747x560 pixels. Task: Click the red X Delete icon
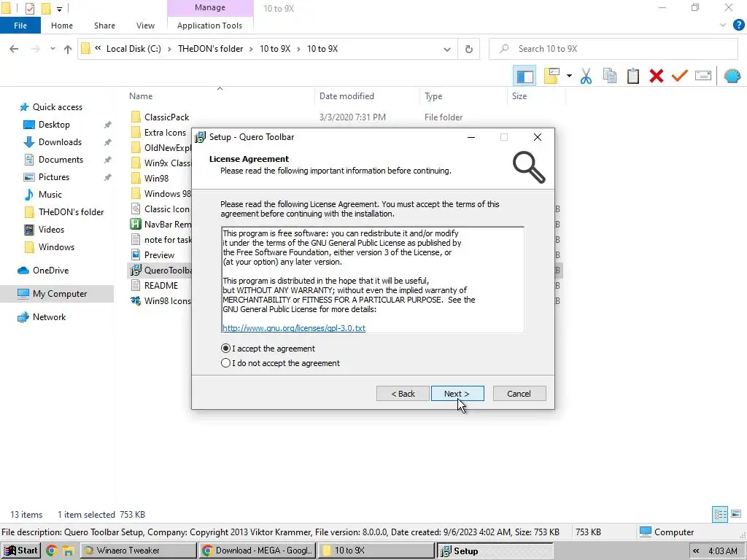[x=656, y=76]
